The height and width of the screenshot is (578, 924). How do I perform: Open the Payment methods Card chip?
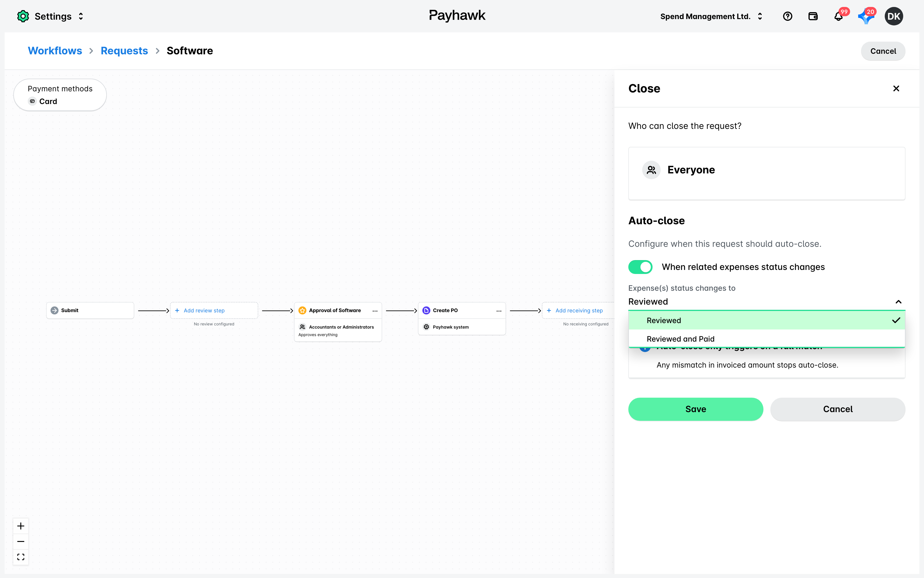60,95
